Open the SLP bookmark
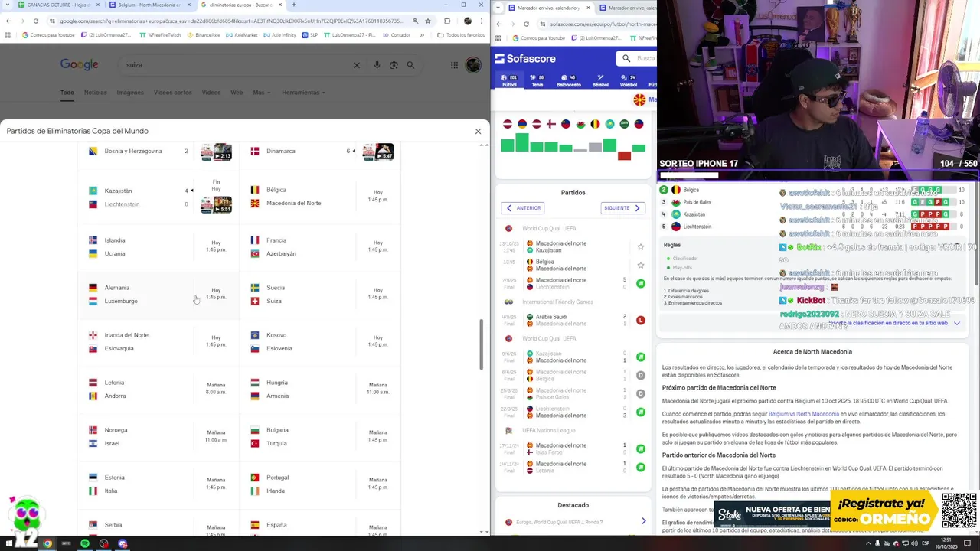Viewport: 980px width, 551px height. [x=310, y=35]
